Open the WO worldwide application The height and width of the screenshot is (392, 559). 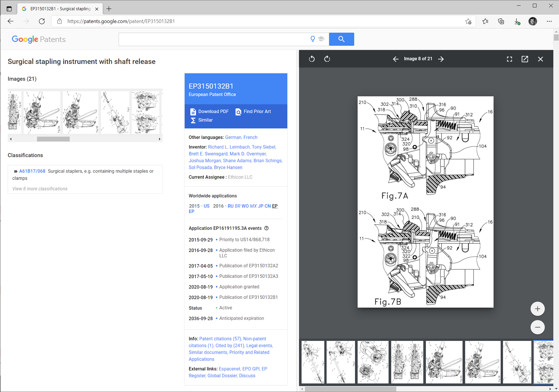(x=245, y=206)
